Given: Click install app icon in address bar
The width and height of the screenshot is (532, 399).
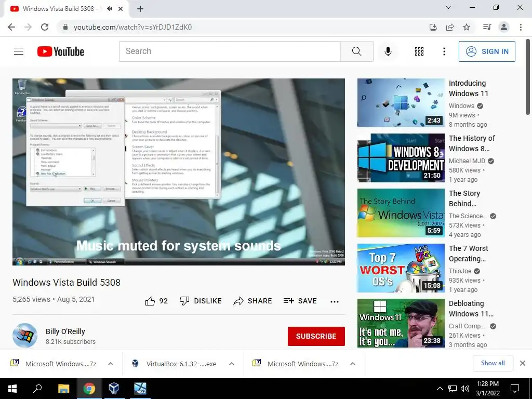Looking at the screenshot, I should 433,27.
